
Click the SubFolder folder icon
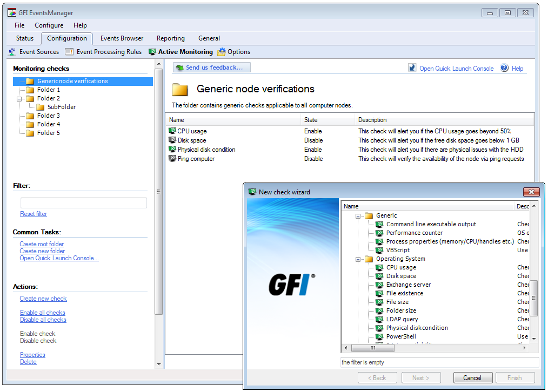pyautogui.click(x=41, y=107)
